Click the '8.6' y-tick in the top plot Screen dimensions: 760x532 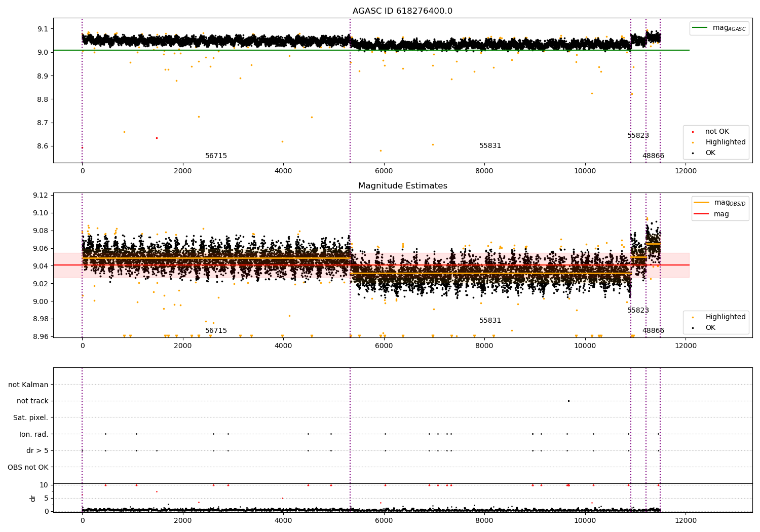click(x=43, y=146)
